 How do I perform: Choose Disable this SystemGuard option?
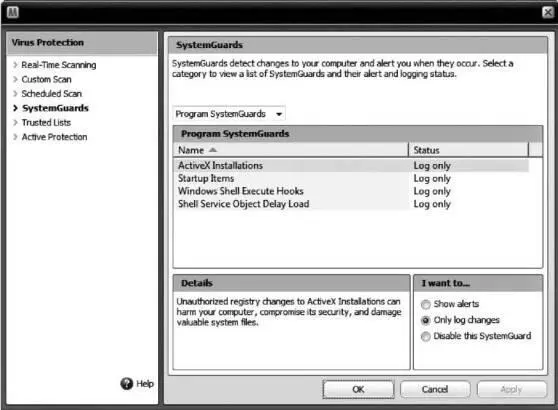pos(426,336)
